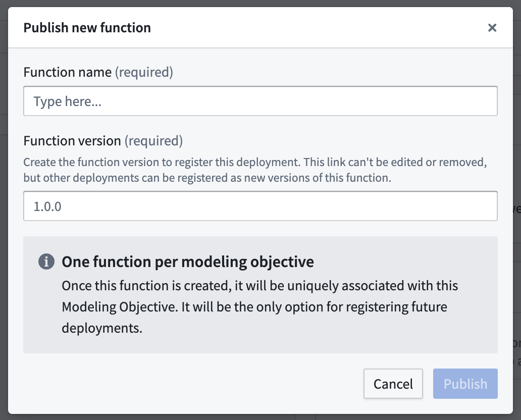Click the "Publish new function" dialog title
Image resolution: width=521 pixels, height=420 pixels.
click(x=87, y=28)
